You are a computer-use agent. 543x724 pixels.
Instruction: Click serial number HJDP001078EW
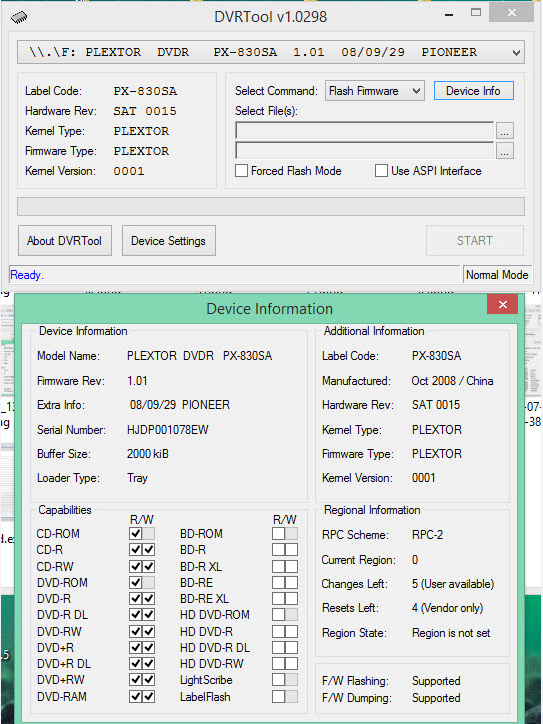[x=168, y=430]
